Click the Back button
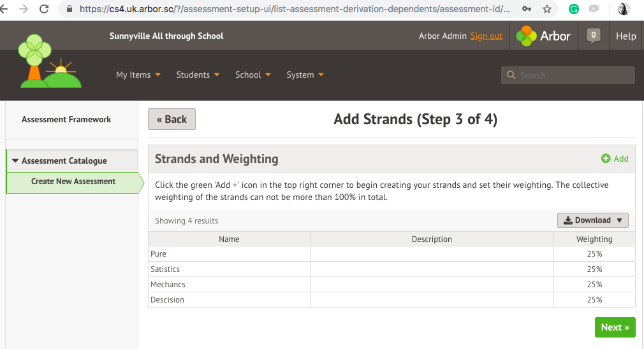This screenshot has height=349, width=644. point(172,119)
